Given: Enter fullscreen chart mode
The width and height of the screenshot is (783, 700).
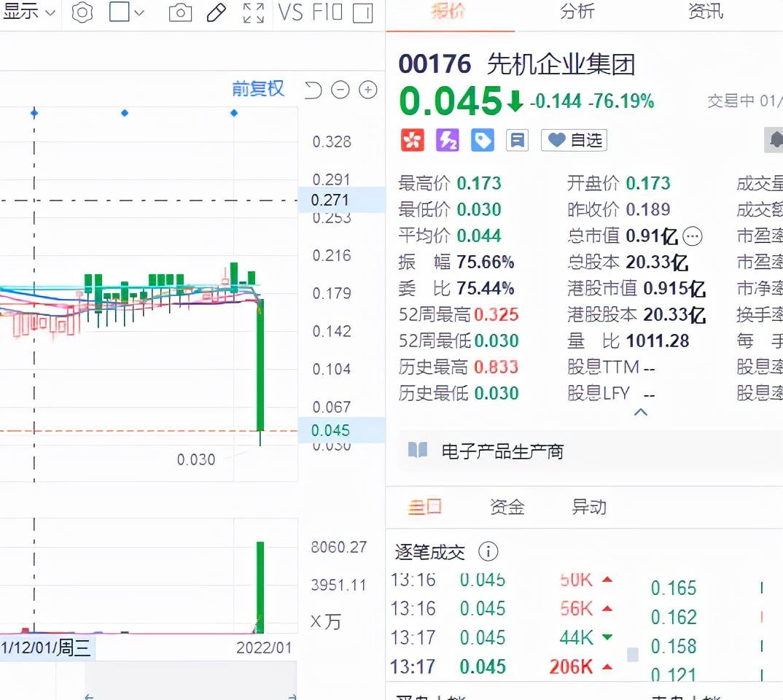Looking at the screenshot, I should pyautogui.click(x=253, y=12).
